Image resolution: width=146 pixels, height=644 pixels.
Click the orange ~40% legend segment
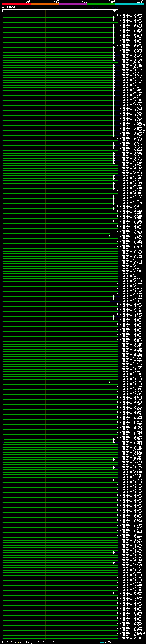(45, 4)
